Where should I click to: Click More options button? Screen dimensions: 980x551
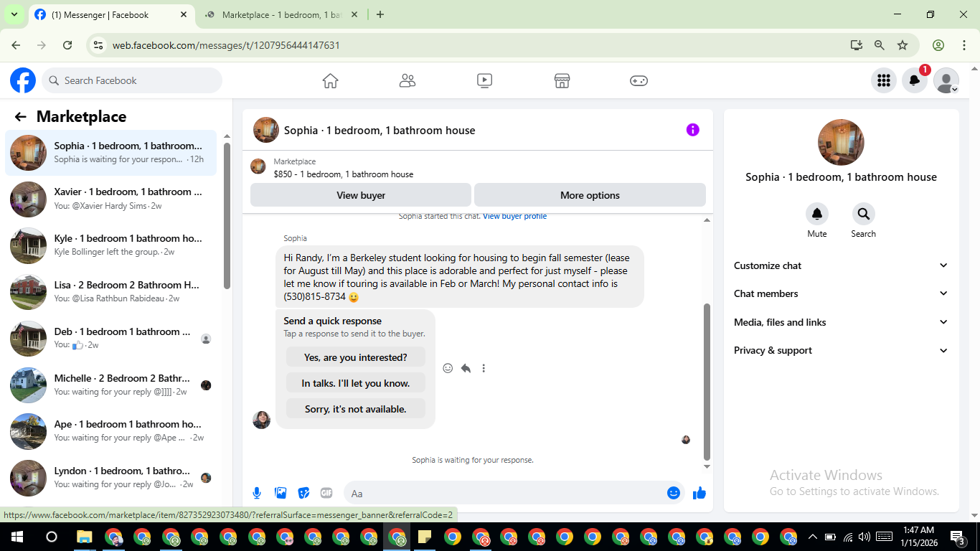[590, 195]
